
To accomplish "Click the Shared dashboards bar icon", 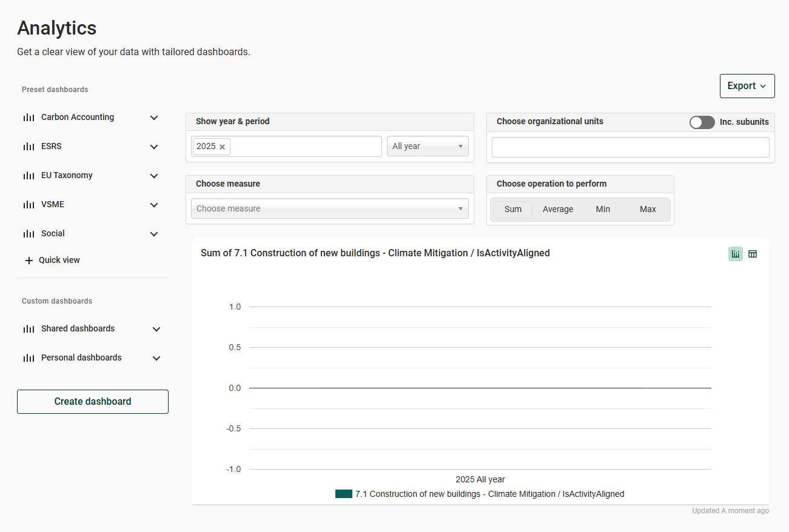I will click(x=29, y=329).
